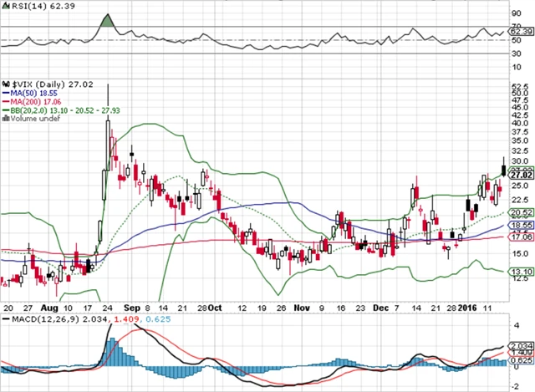This screenshot has height=392, width=535.
Task: Click the $VIX (Daily) 27.02 chart title
Action: click(x=43, y=84)
